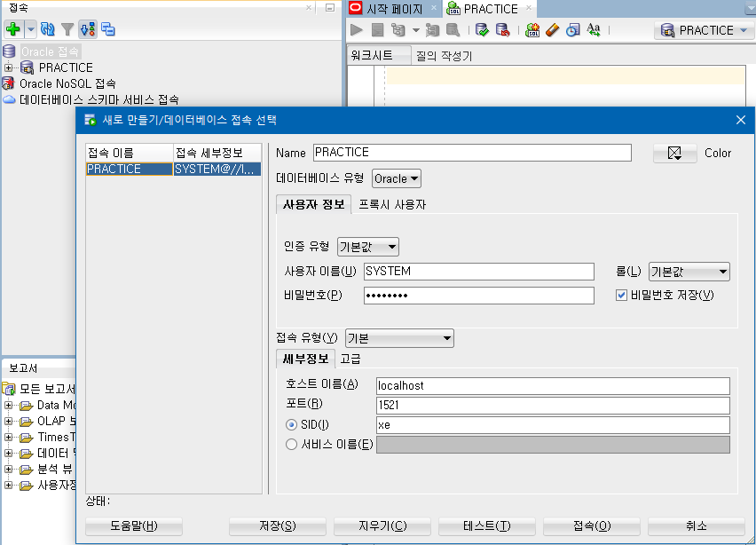Select the 질의 작성기 tab
The height and width of the screenshot is (545, 756).
coord(444,56)
